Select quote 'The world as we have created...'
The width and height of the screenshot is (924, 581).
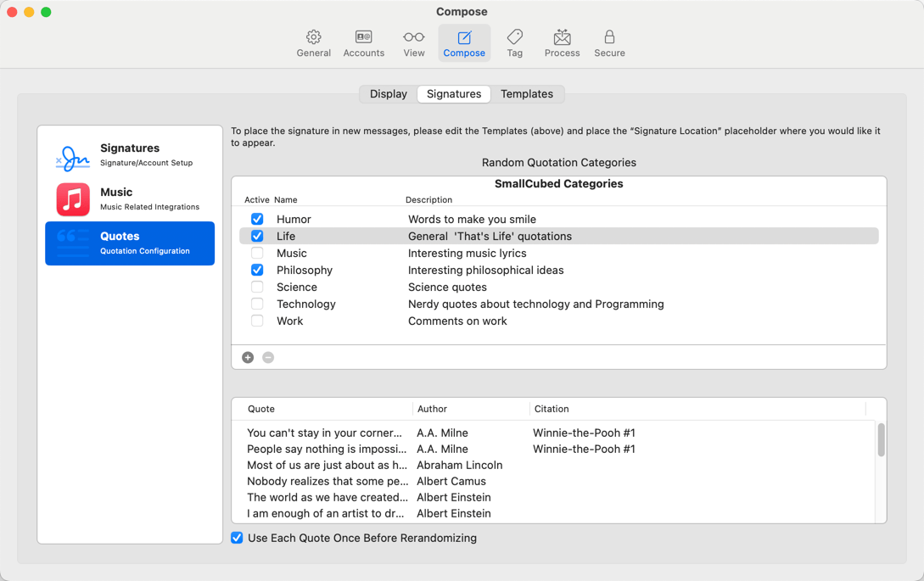coord(327,497)
